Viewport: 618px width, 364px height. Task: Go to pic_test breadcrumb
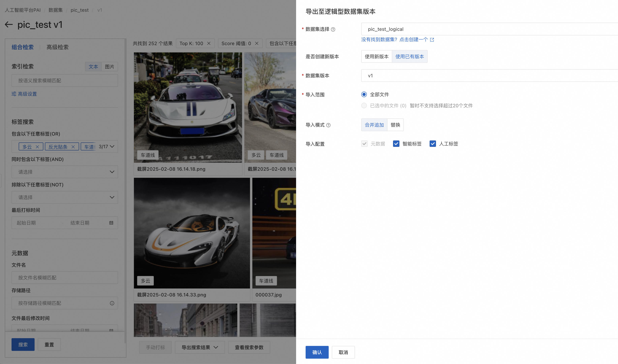[x=80, y=10]
